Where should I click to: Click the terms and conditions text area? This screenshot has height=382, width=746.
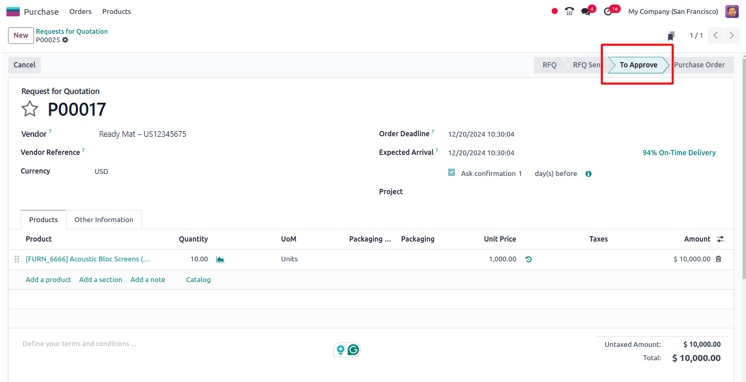[79, 343]
